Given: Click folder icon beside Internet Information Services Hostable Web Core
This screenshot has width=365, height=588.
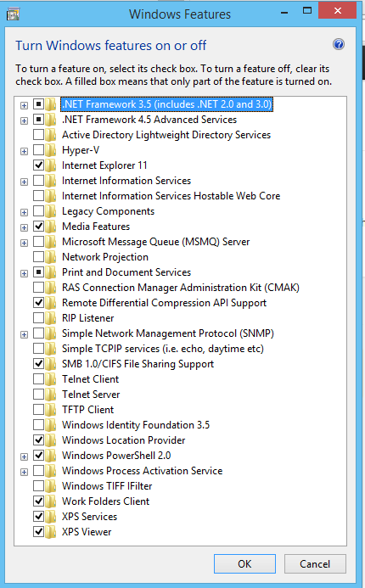Looking at the screenshot, I should point(51,196).
